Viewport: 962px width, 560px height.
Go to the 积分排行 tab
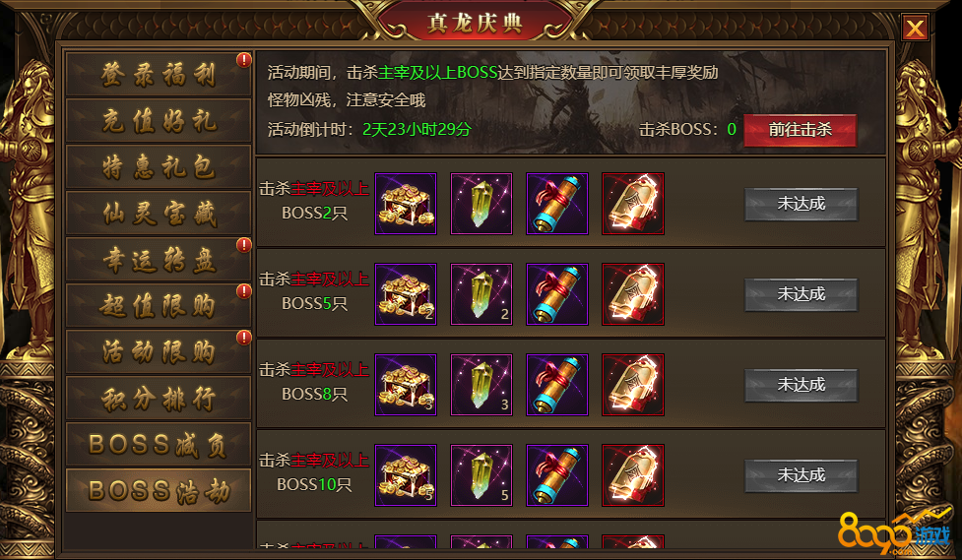[x=159, y=398]
